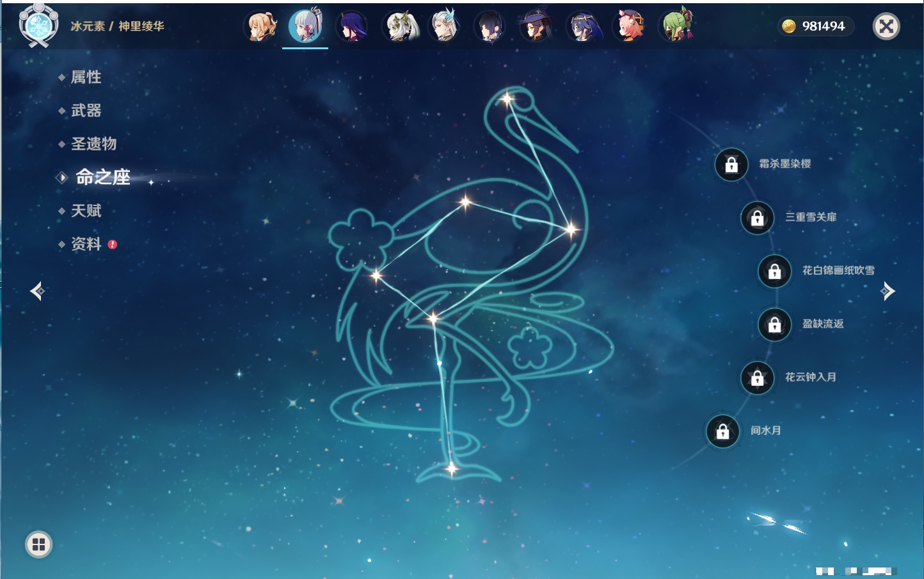Click the Cryo element snowflake emblem
924x579 pixels.
click(38, 26)
